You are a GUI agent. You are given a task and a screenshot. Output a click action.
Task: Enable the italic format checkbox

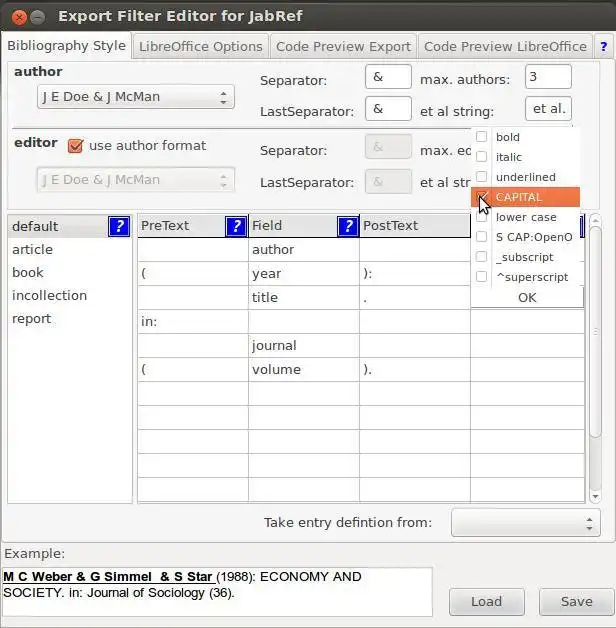coord(481,157)
